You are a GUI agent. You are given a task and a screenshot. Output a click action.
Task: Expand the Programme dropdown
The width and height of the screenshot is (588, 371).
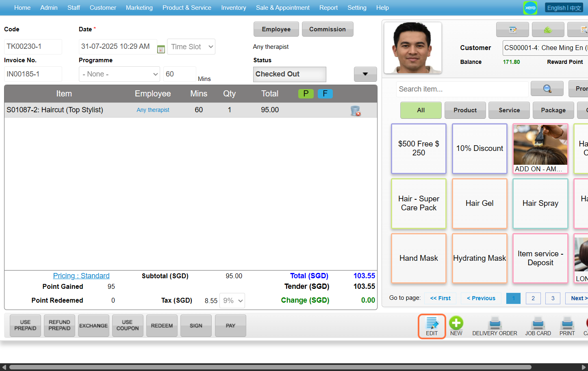click(119, 74)
